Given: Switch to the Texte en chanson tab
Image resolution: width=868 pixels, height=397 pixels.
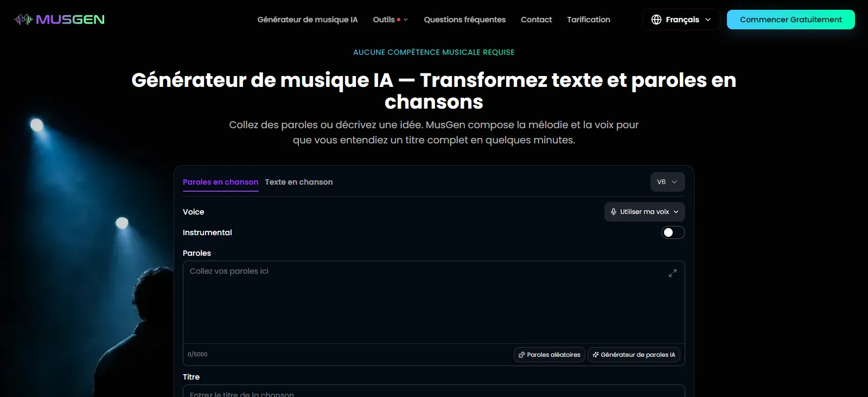Looking at the screenshot, I should tap(299, 182).
